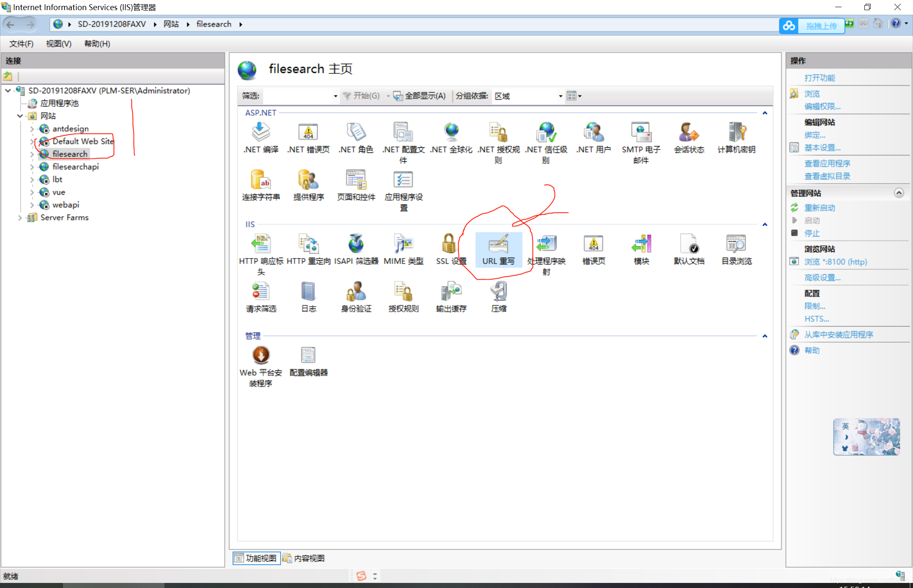Image resolution: width=913 pixels, height=588 pixels.
Task: Open the 计算机密钥 feature icon
Action: [736, 138]
